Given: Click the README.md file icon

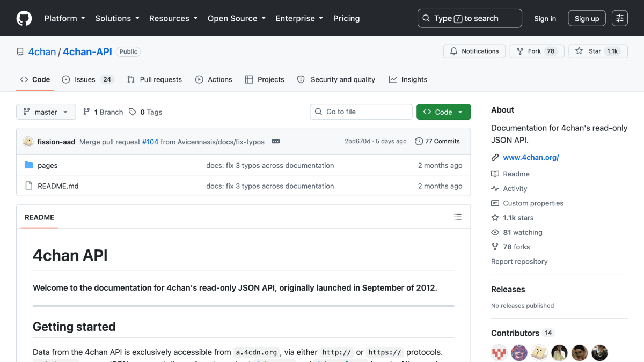Looking at the screenshot, I should click(x=29, y=186).
